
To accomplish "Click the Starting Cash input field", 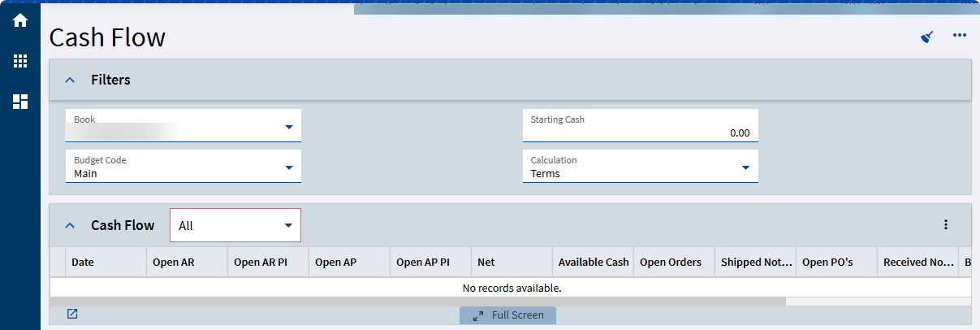I will tap(641, 125).
